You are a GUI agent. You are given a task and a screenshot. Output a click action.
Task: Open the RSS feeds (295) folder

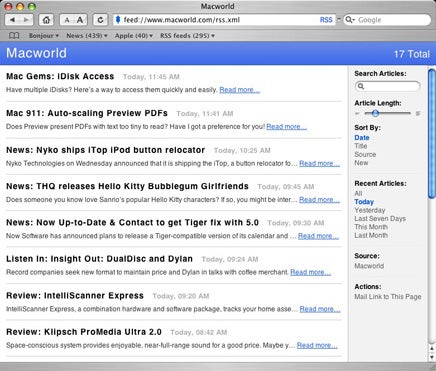coord(187,35)
